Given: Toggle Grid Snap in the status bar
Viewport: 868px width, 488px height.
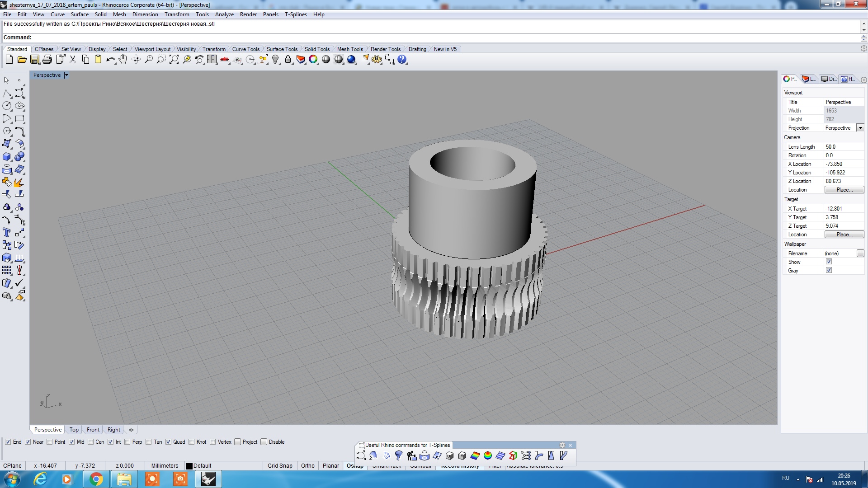Looking at the screenshot, I should coord(280,466).
